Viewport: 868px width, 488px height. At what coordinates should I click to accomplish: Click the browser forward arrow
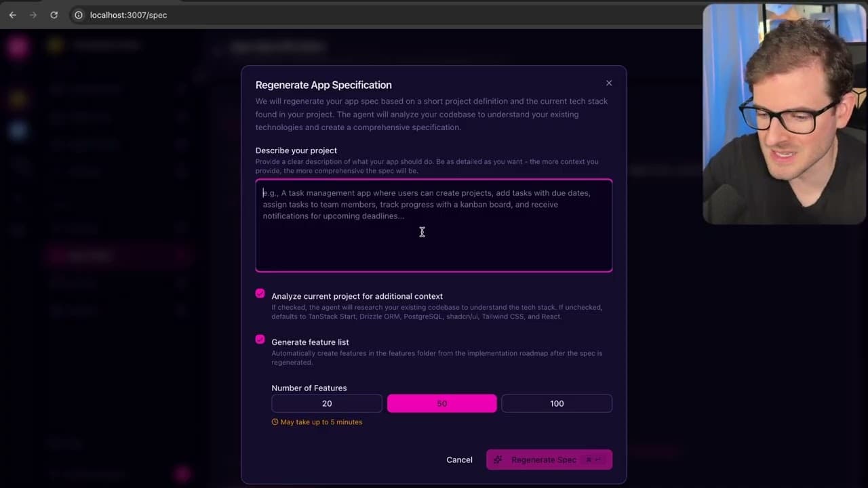click(x=33, y=15)
